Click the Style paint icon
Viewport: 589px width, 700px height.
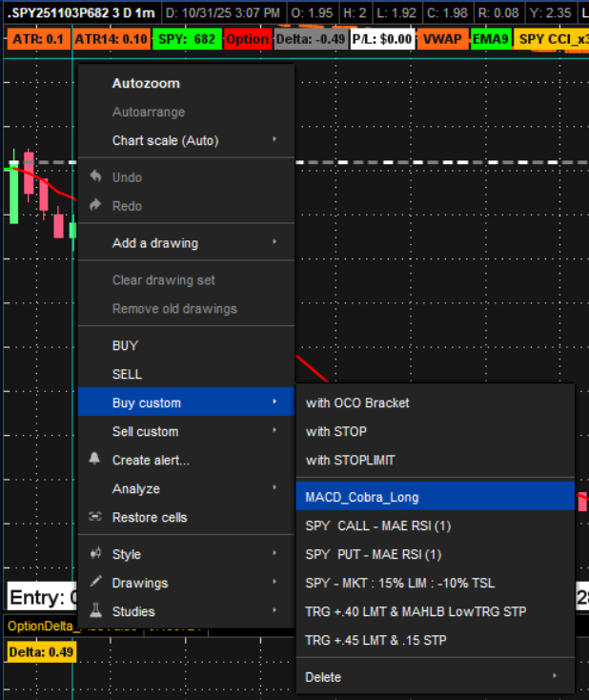pos(94,554)
